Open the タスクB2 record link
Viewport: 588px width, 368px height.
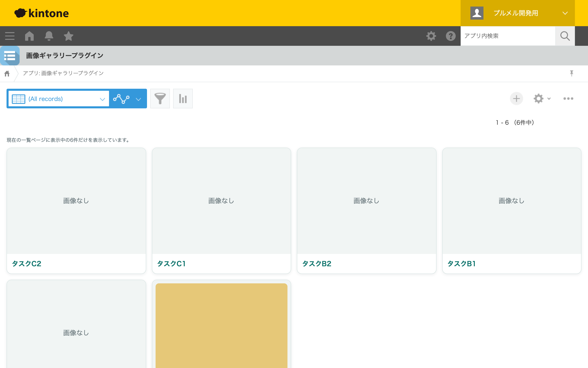(x=317, y=264)
